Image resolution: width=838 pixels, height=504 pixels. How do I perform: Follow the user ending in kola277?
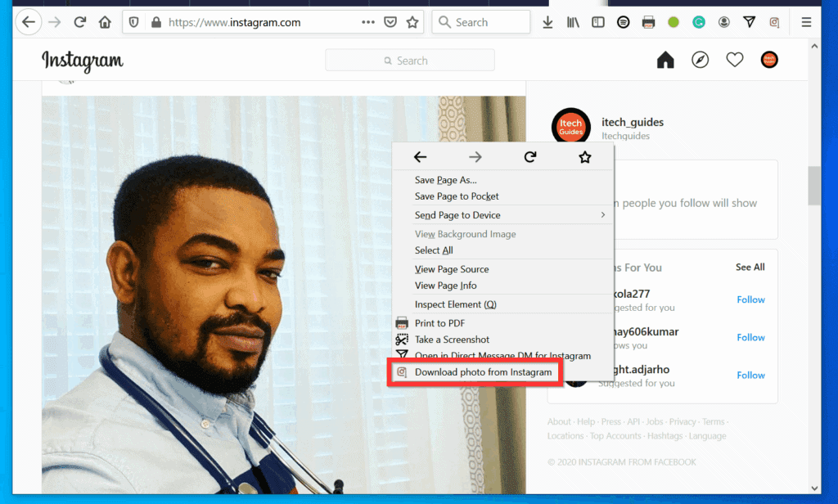pos(750,299)
